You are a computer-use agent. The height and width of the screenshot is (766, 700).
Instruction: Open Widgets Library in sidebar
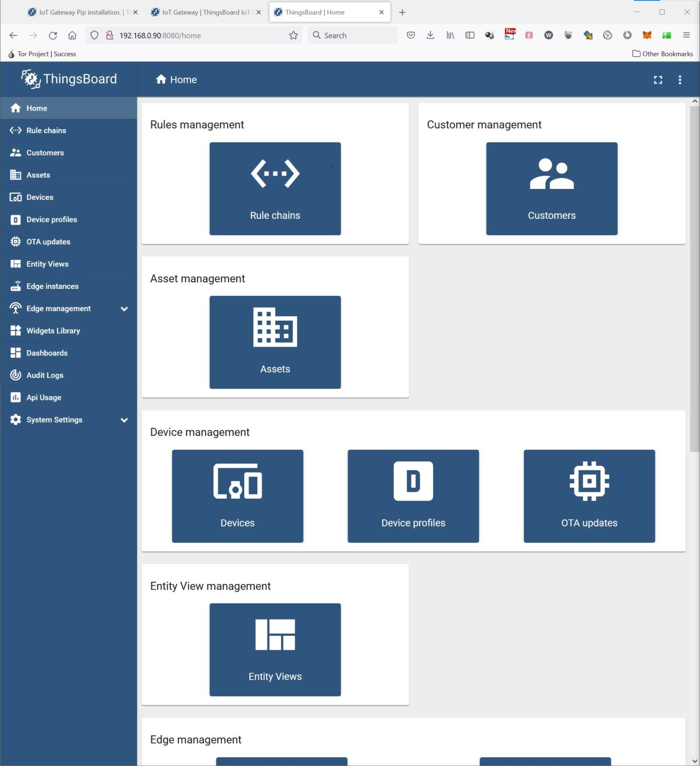click(x=53, y=331)
